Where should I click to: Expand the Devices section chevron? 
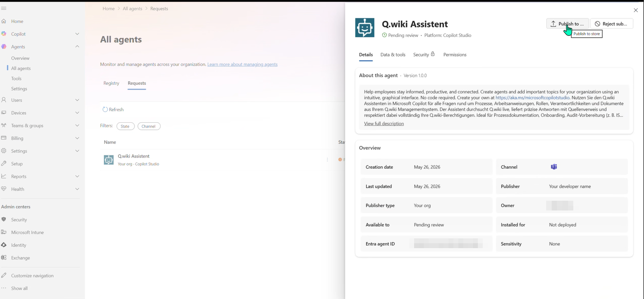click(x=77, y=113)
